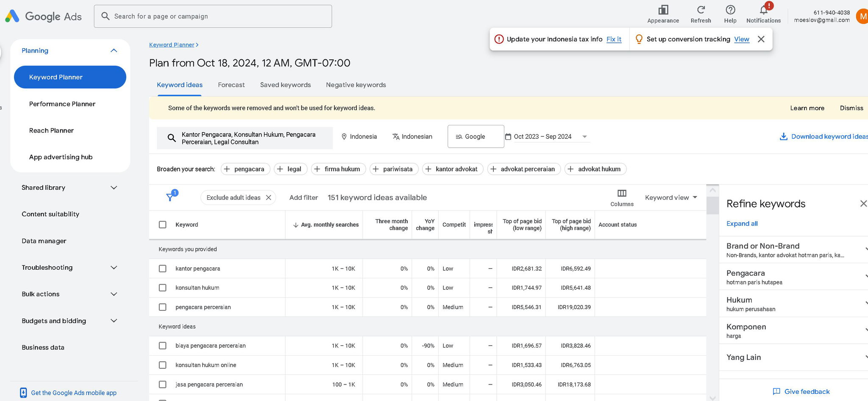
Task: Open the Notifications bell
Action: 764,10
